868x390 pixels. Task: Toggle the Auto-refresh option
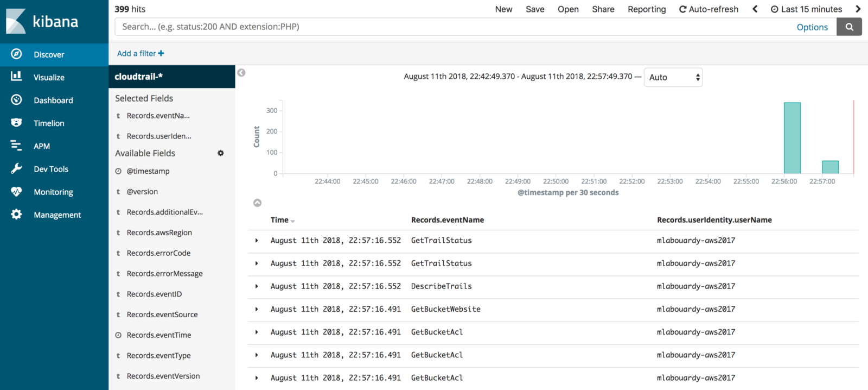coord(709,9)
